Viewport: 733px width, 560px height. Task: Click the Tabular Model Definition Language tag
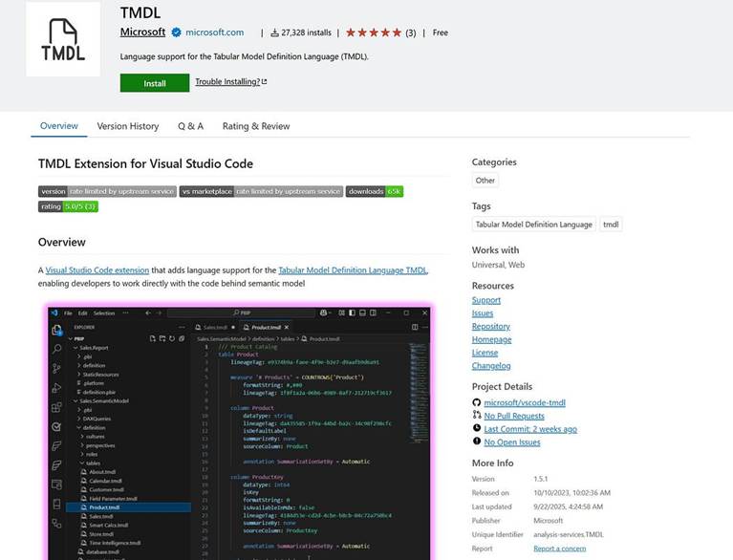coord(533,225)
